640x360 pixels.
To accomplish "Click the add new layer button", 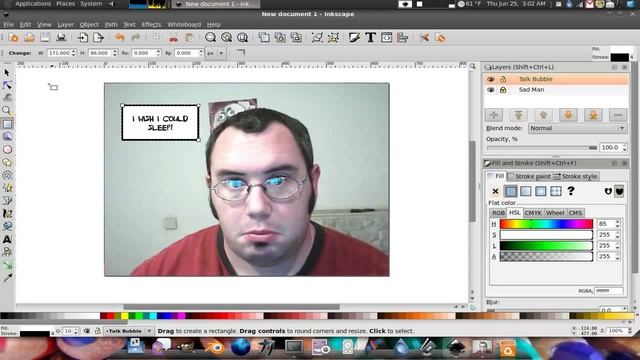I will click(x=493, y=115).
